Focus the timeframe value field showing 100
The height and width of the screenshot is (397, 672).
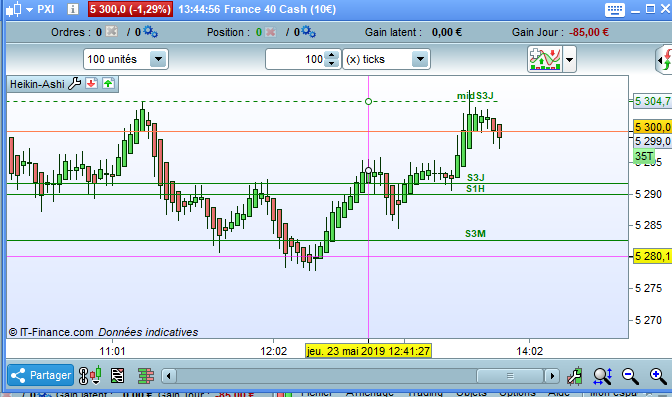click(295, 59)
